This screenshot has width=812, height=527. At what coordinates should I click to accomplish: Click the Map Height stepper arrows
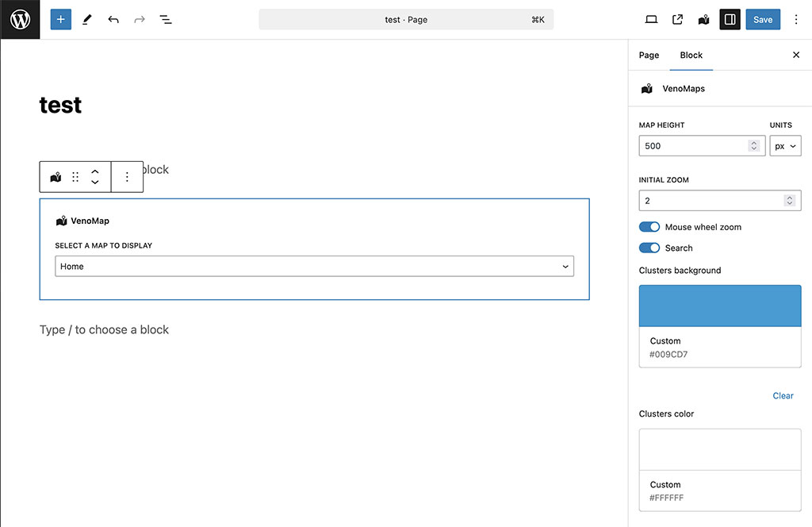tap(754, 146)
